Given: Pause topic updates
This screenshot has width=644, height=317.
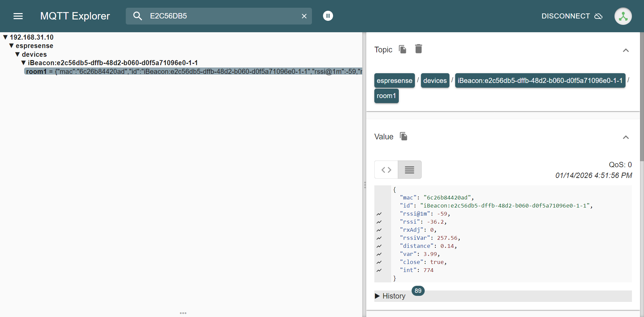Looking at the screenshot, I should click(328, 16).
